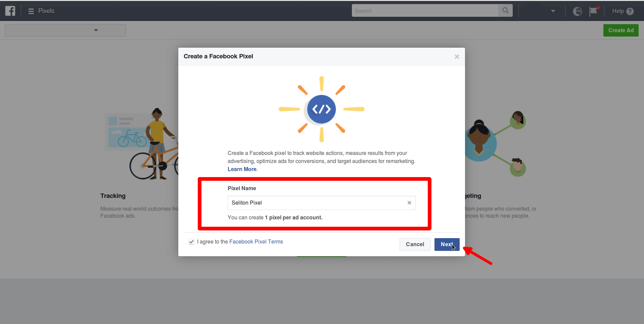The height and width of the screenshot is (324, 644).
Task: Click the Create Ad button
Action: pos(621,30)
